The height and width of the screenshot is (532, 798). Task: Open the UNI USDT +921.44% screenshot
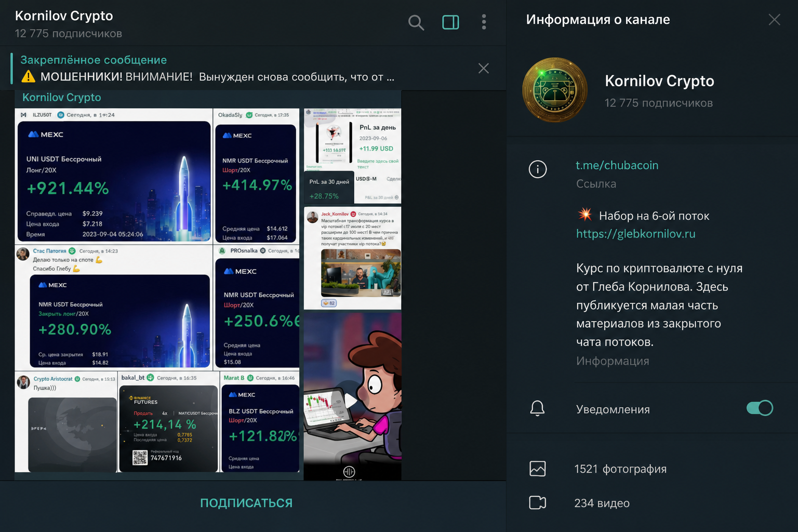114,176
